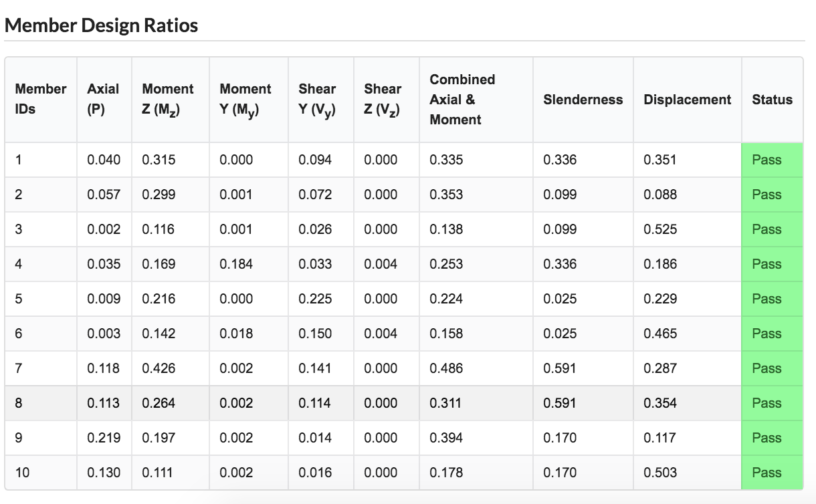
Task: Click the Pass status for member 10
Action: [x=767, y=473]
